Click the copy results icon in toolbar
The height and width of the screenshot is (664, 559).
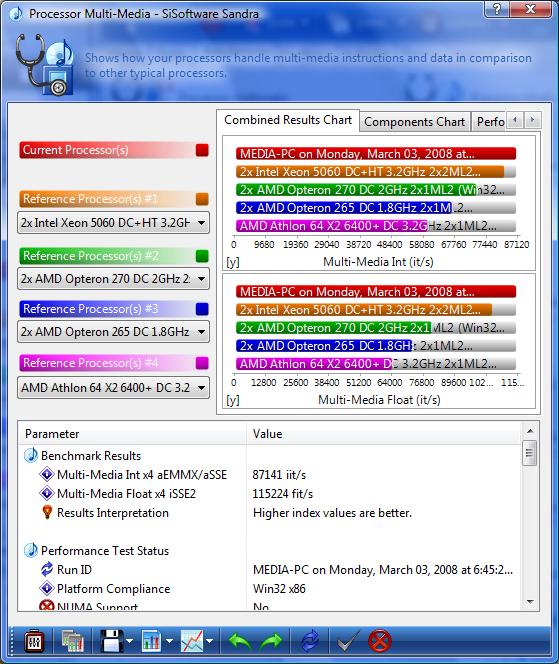point(73,641)
